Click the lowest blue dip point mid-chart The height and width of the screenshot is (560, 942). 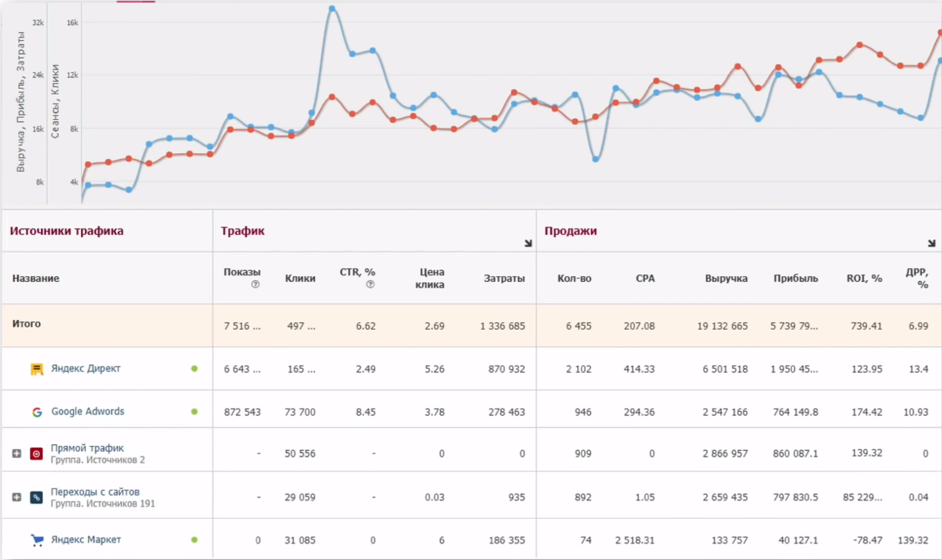(x=596, y=160)
